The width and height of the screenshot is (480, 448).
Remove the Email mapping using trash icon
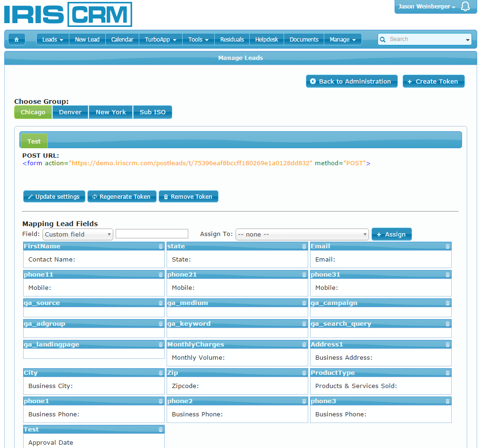click(447, 246)
